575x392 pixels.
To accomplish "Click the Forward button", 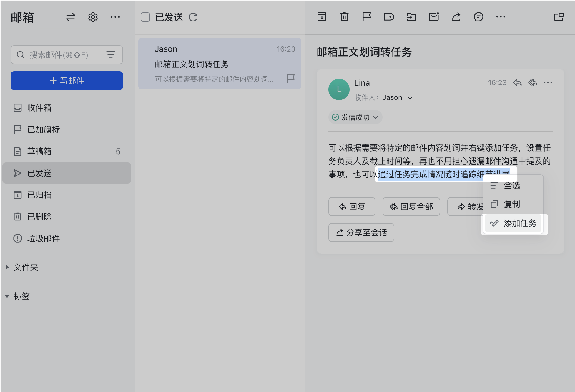I will (x=466, y=207).
